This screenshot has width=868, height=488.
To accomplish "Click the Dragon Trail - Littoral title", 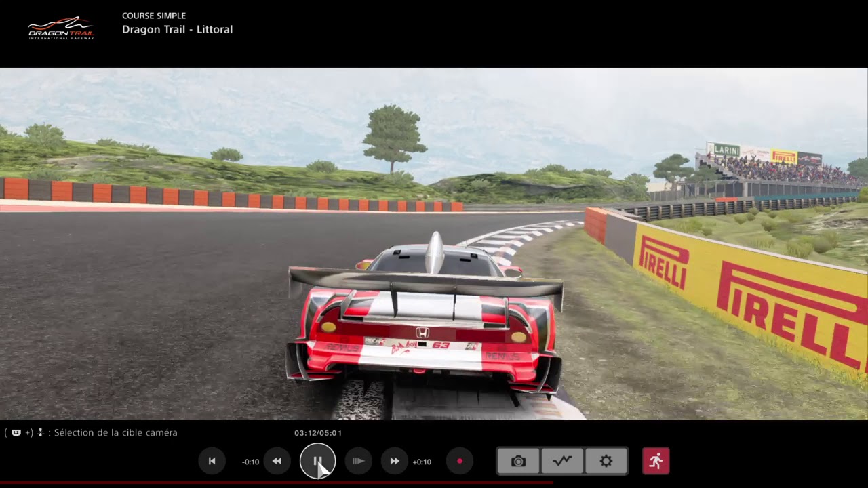I will pos(177,29).
